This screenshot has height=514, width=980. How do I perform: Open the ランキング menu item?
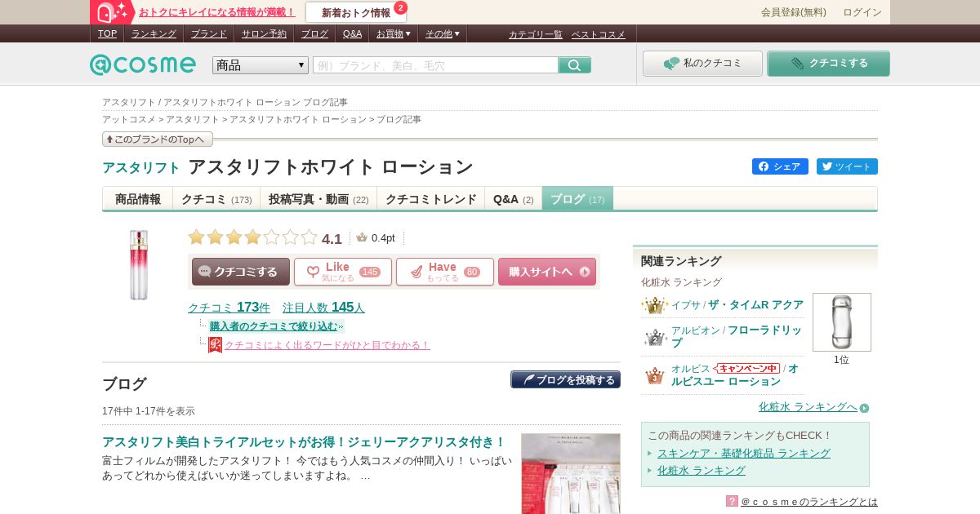pyautogui.click(x=154, y=33)
